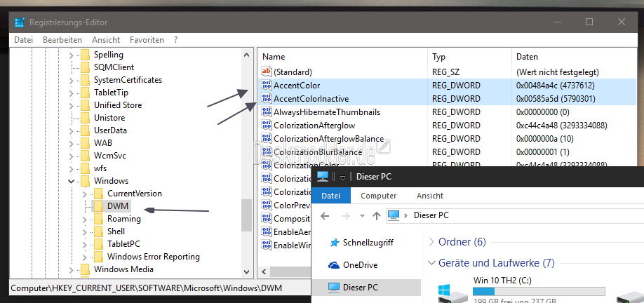Click the (Standard) string value icon
The image size is (644, 303).
tap(267, 72)
